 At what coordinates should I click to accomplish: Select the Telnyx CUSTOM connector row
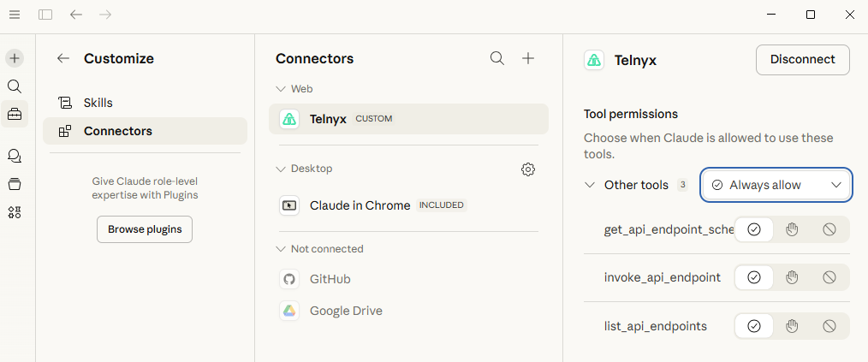(408, 119)
